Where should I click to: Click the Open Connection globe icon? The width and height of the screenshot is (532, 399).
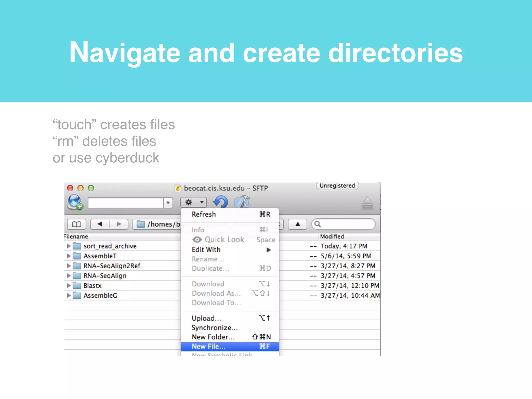(75, 202)
